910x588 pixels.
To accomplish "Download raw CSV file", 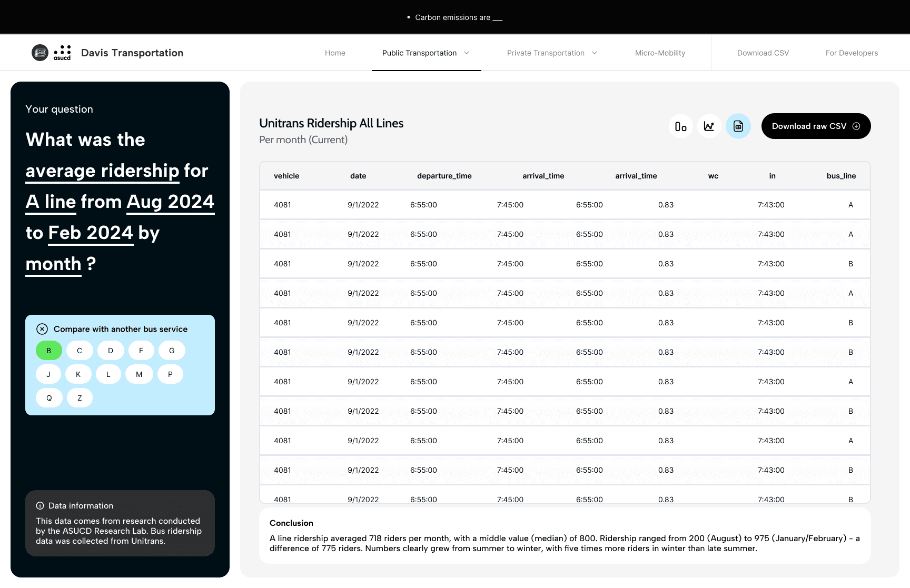I will click(x=816, y=126).
